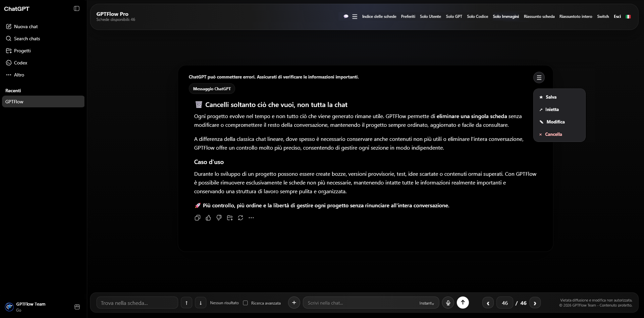The width and height of the screenshot is (644, 318).
Task: Click the thumbs up icon
Action: coord(208,218)
